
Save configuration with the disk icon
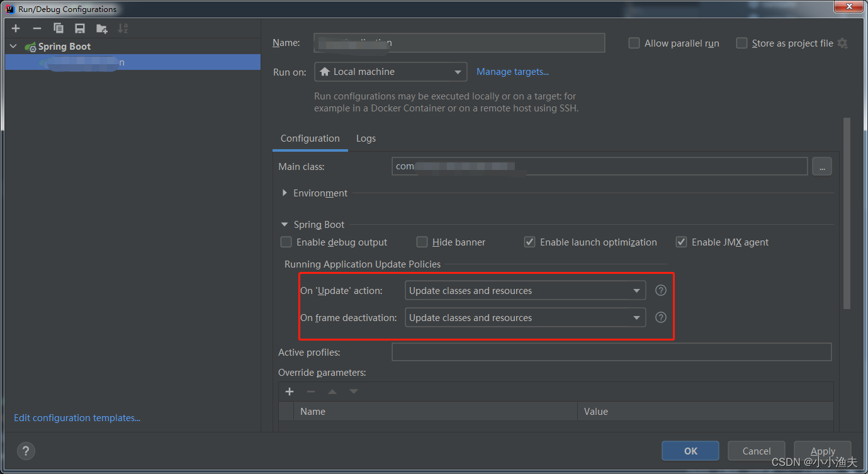point(80,28)
